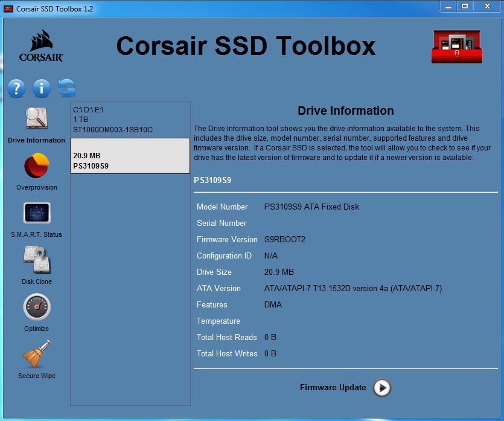The width and height of the screenshot is (504, 421).
Task: Click the Total Host Reads label
Action: [x=226, y=338]
